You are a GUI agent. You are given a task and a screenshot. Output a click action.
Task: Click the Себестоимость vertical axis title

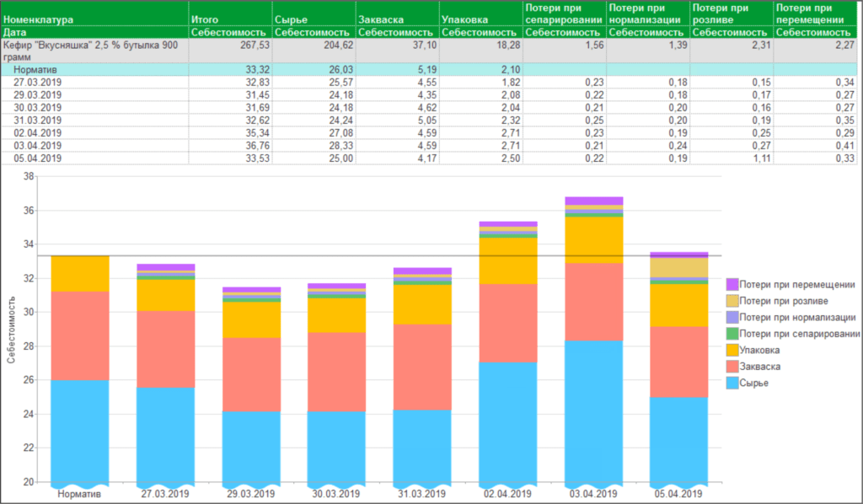[11, 330]
